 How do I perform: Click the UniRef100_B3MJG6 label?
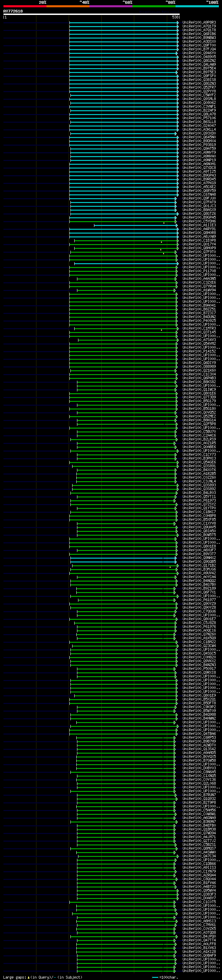pyautogui.click(x=199, y=569)
